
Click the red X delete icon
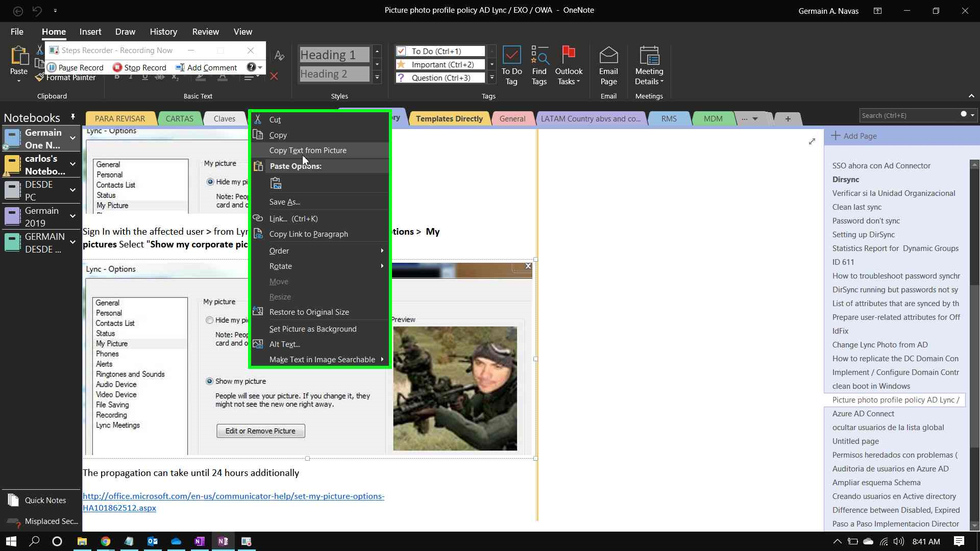tap(274, 76)
